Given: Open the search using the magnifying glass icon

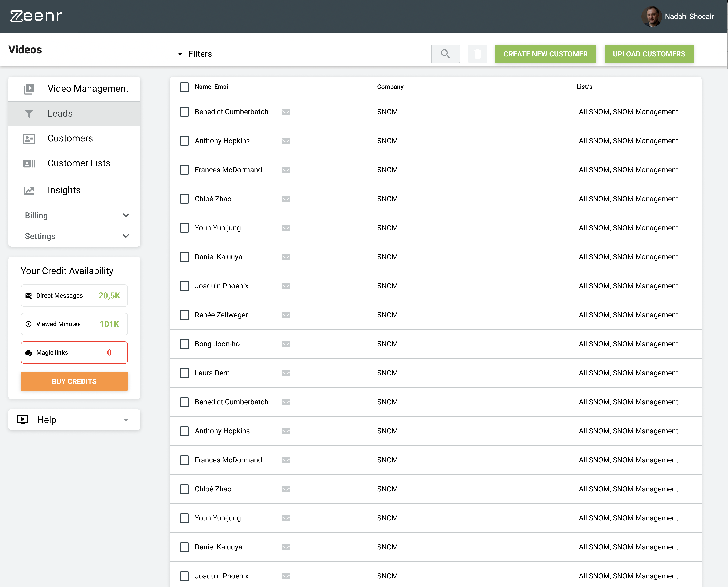Looking at the screenshot, I should [x=445, y=54].
